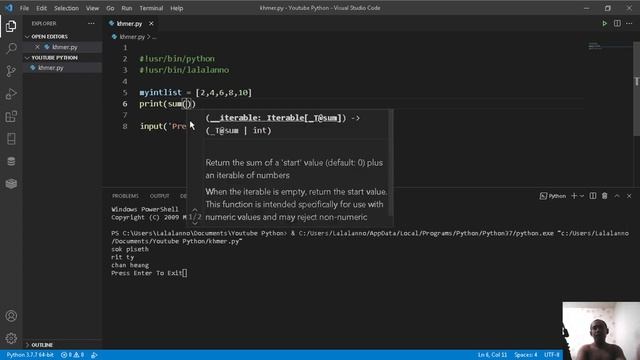The width and height of the screenshot is (640, 360).
Task: Open the Terminal menu
Action: [x=151, y=8]
